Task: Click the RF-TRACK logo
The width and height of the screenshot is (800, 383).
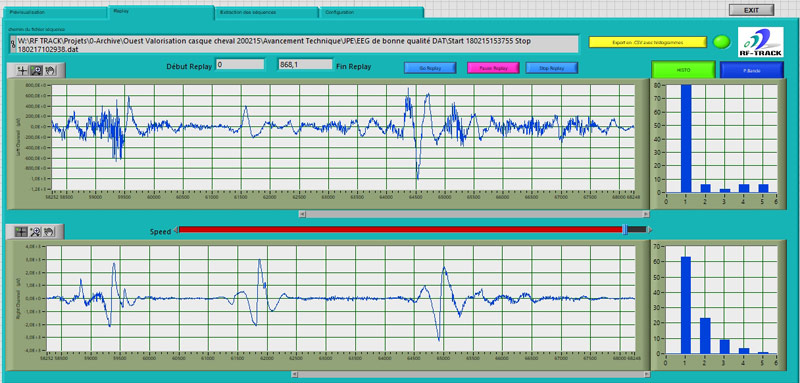Action: [760, 42]
